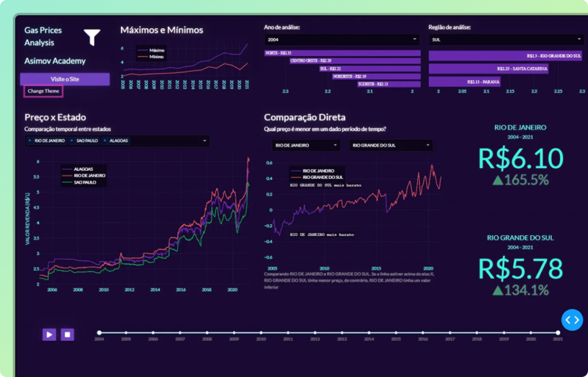Remove the SAO PAULO chip
This screenshot has height=377, width=588.
pyautogui.click(x=71, y=141)
